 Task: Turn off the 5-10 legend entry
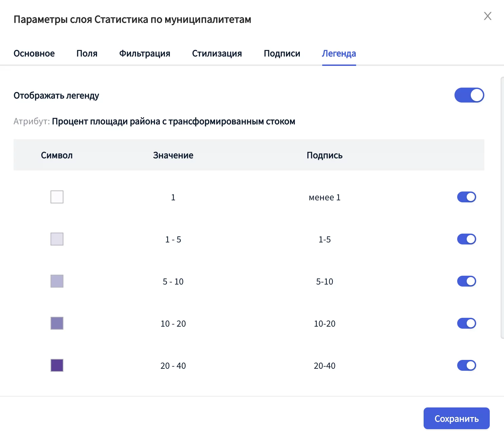[466, 281]
